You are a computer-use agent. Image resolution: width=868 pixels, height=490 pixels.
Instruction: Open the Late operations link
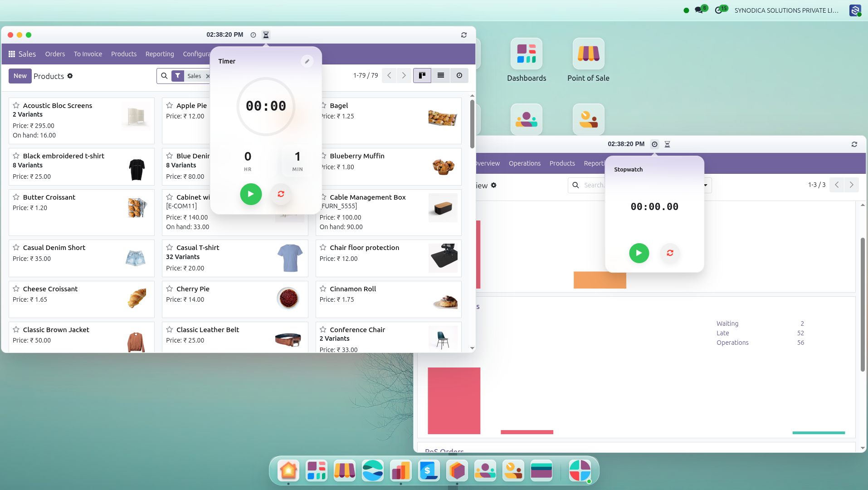click(723, 333)
